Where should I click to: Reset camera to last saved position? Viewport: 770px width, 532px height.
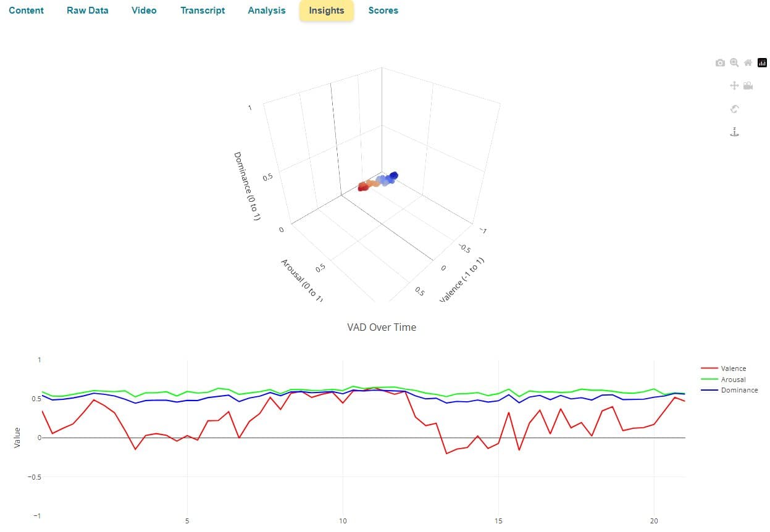pyautogui.click(x=748, y=86)
